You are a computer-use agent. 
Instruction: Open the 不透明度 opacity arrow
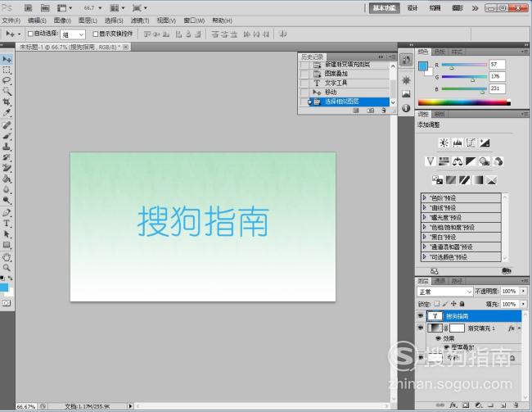pos(523,291)
